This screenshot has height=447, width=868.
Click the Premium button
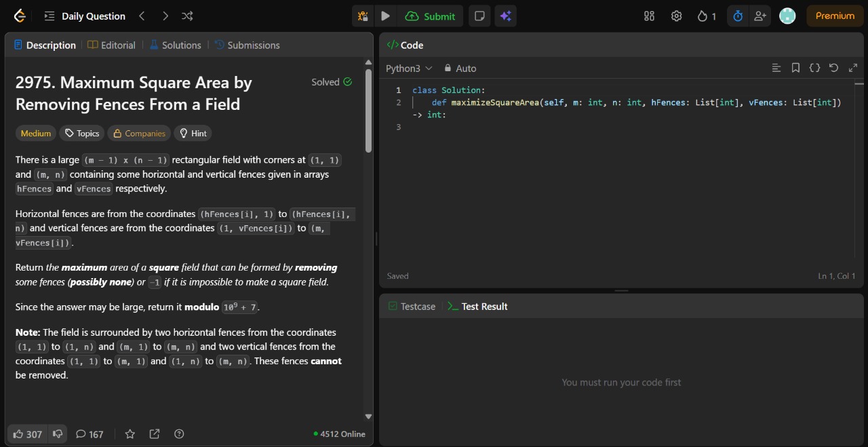pos(834,16)
